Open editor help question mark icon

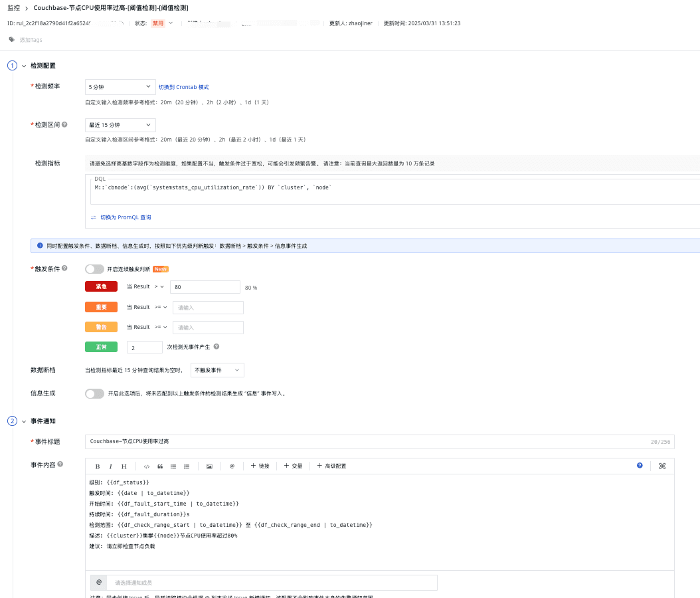pyautogui.click(x=640, y=465)
